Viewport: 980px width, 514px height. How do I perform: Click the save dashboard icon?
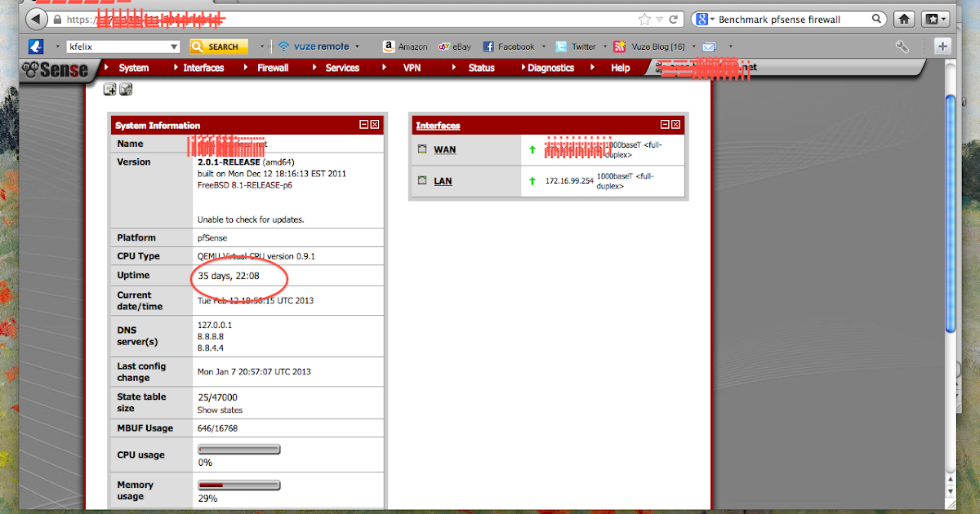[x=126, y=90]
